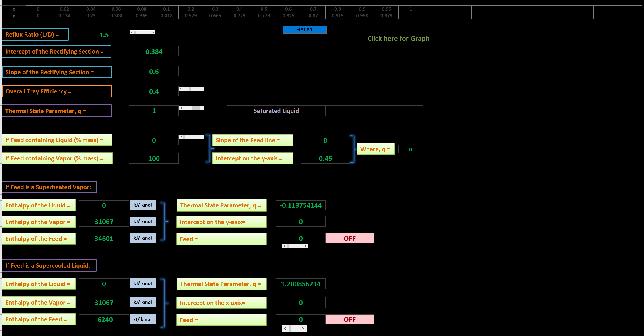Screen dimensions: 644x336
Task: Click the Enthalpy of the Feed field
Action: point(104,238)
